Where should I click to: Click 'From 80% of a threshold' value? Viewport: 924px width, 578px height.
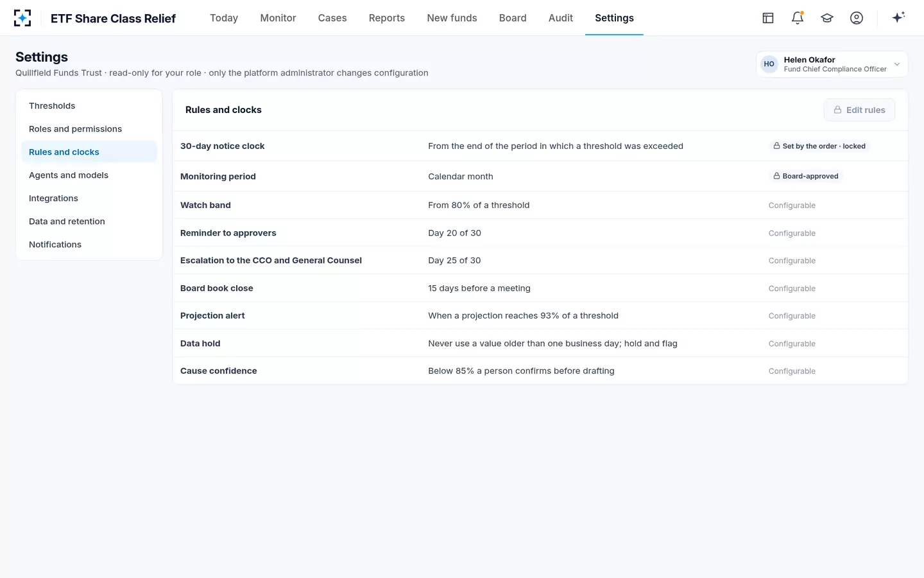[x=479, y=206]
